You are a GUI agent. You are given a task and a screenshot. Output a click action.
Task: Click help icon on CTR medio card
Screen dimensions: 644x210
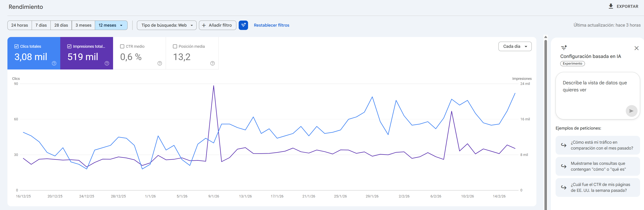159,63
